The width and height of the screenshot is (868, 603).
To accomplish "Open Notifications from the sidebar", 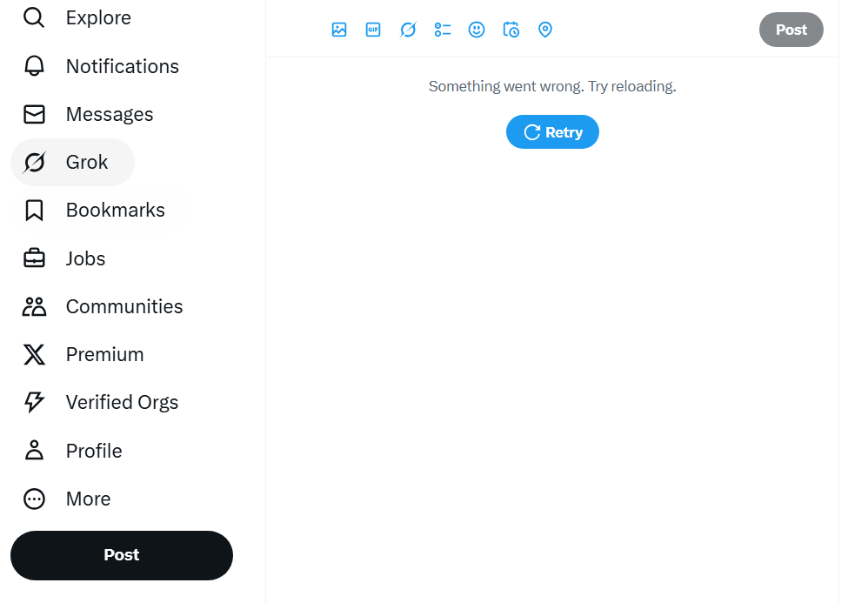I will coord(122,66).
